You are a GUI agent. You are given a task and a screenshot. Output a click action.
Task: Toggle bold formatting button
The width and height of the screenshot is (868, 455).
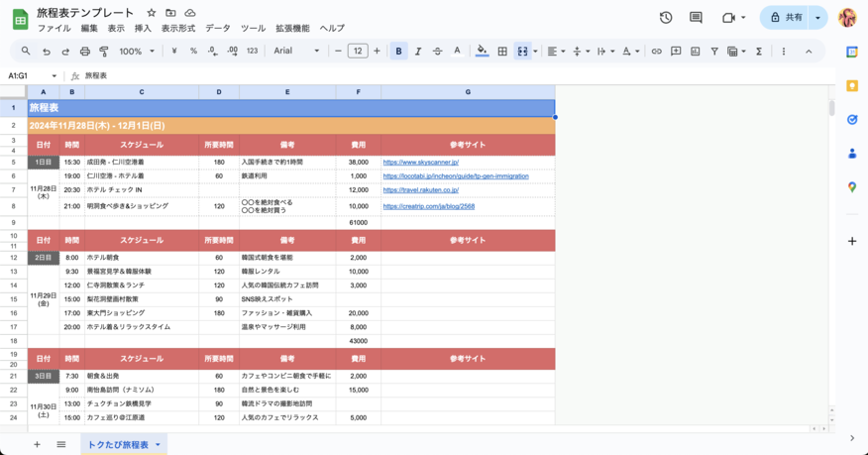point(398,52)
